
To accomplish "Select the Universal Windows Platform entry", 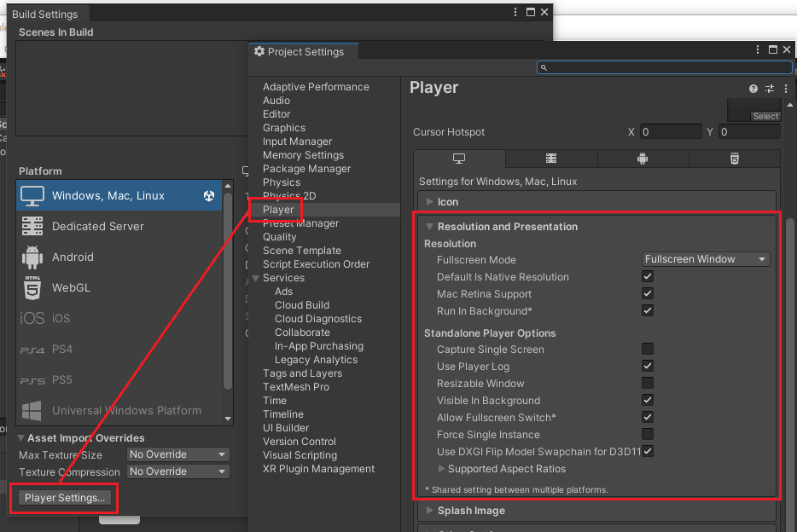I will pyautogui.click(x=119, y=410).
